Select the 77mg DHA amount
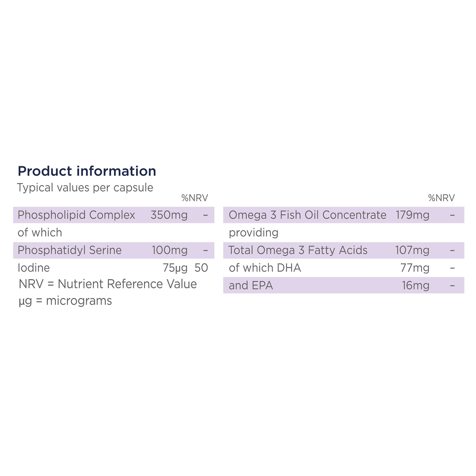The image size is (476, 476). coord(415,268)
